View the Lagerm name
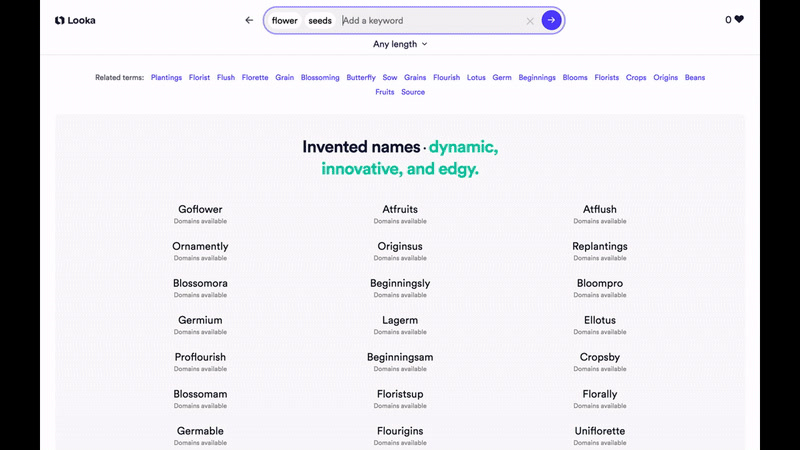 pos(400,320)
